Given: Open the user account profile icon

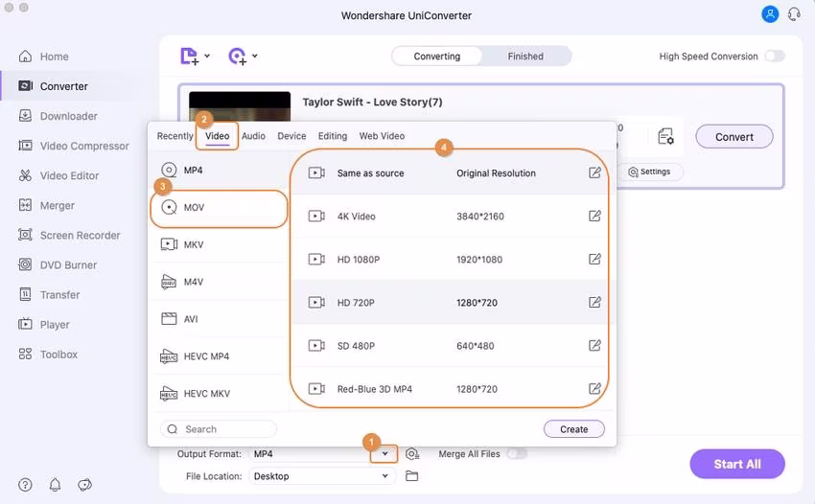Looking at the screenshot, I should [770, 14].
